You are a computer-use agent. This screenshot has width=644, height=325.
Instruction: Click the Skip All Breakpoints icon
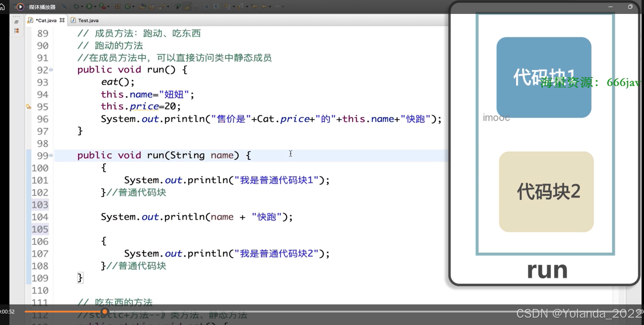coord(65,6)
